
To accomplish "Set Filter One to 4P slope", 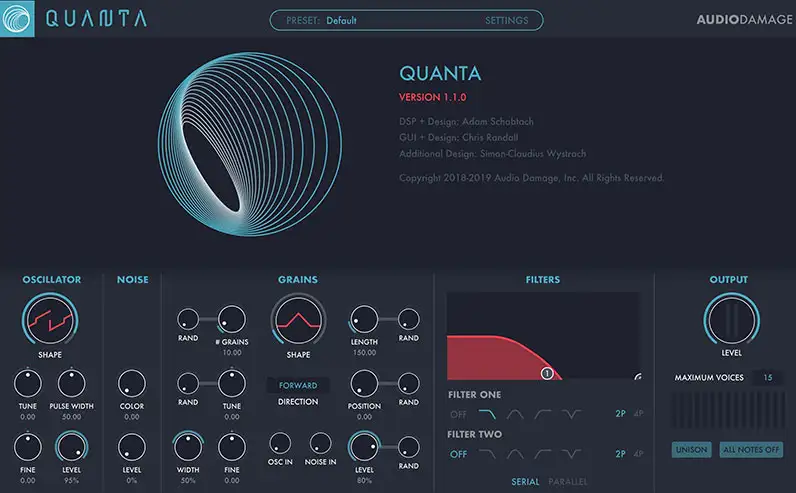I will coord(639,414).
